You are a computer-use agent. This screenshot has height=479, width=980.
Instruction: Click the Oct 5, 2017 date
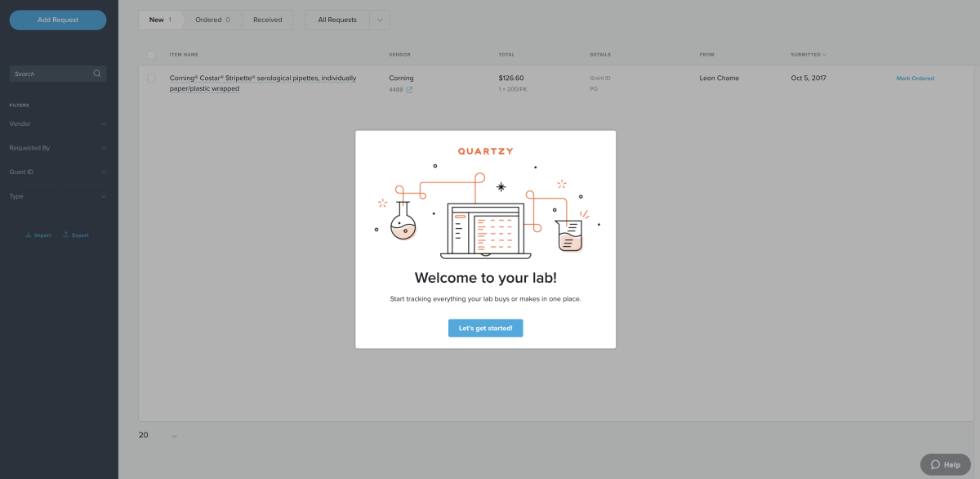click(x=808, y=78)
